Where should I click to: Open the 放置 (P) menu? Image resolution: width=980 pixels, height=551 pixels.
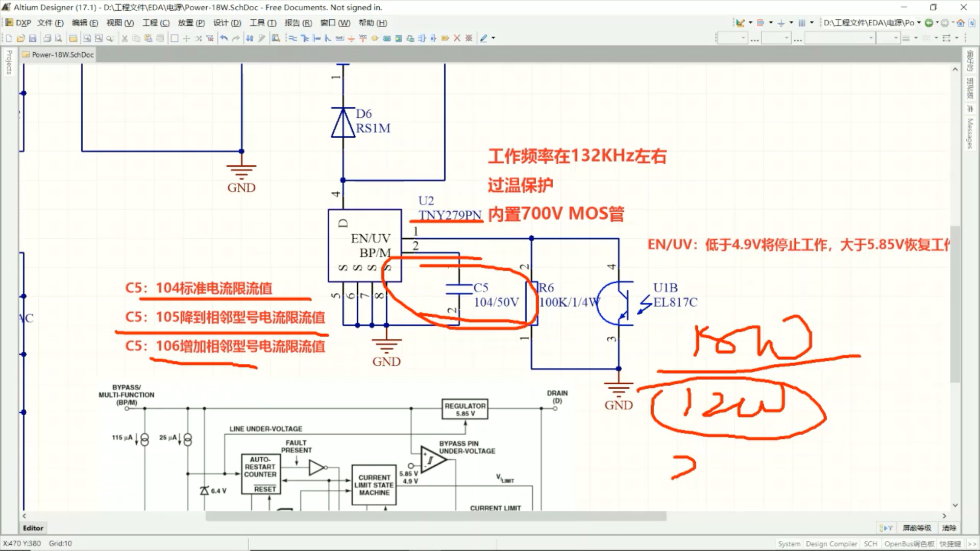tap(191, 22)
